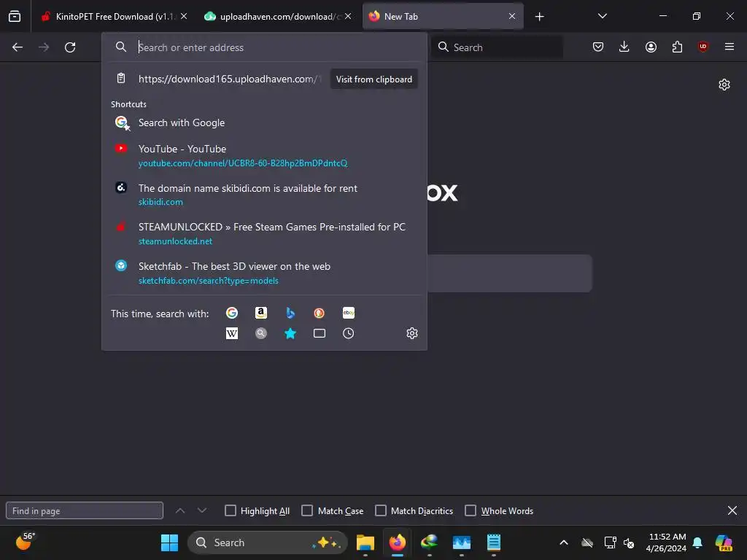Jump to next find result arrow
The image size is (747, 560).
pos(202,510)
